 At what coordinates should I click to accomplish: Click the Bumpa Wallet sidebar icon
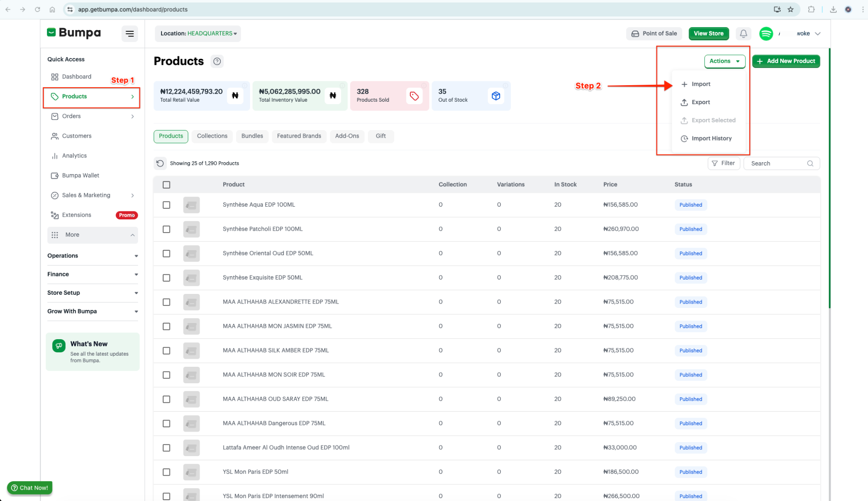pyautogui.click(x=55, y=175)
